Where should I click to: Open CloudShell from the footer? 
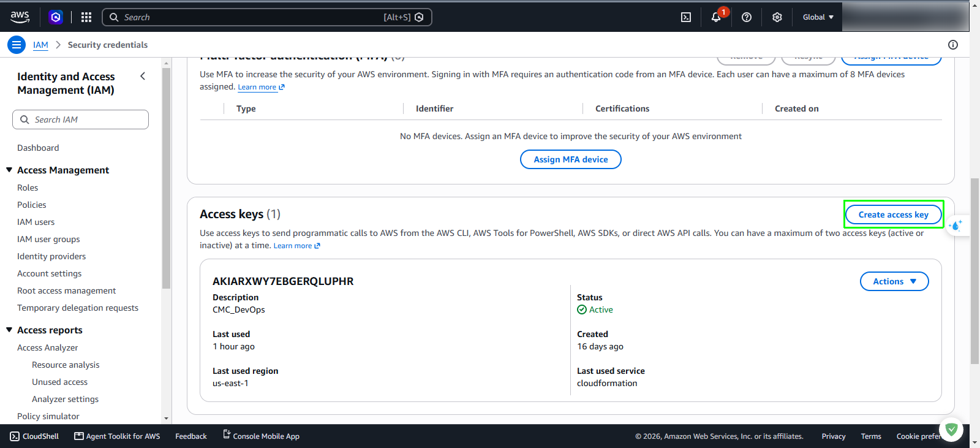point(34,436)
